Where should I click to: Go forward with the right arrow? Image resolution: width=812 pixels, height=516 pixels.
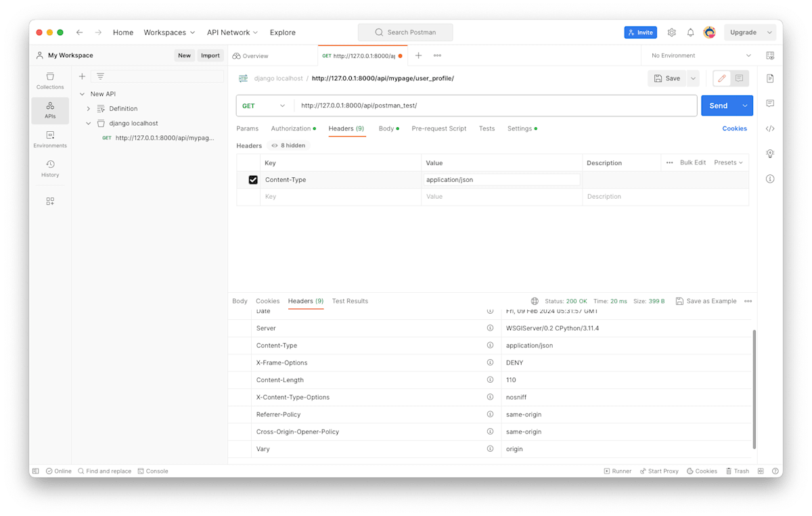click(98, 32)
